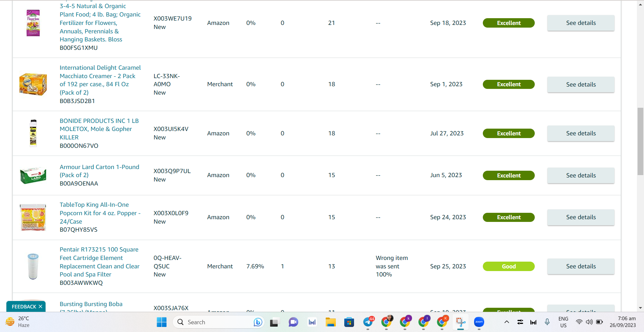Image resolution: width=644 pixels, height=332 pixels.
Task: Open the clock and date flyout
Action: (623, 322)
